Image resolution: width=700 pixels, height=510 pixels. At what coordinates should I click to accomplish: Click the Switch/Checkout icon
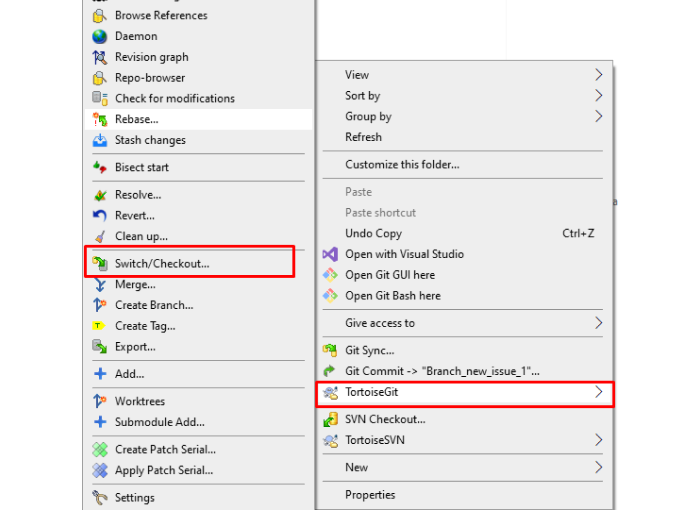[x=100, y=263]
